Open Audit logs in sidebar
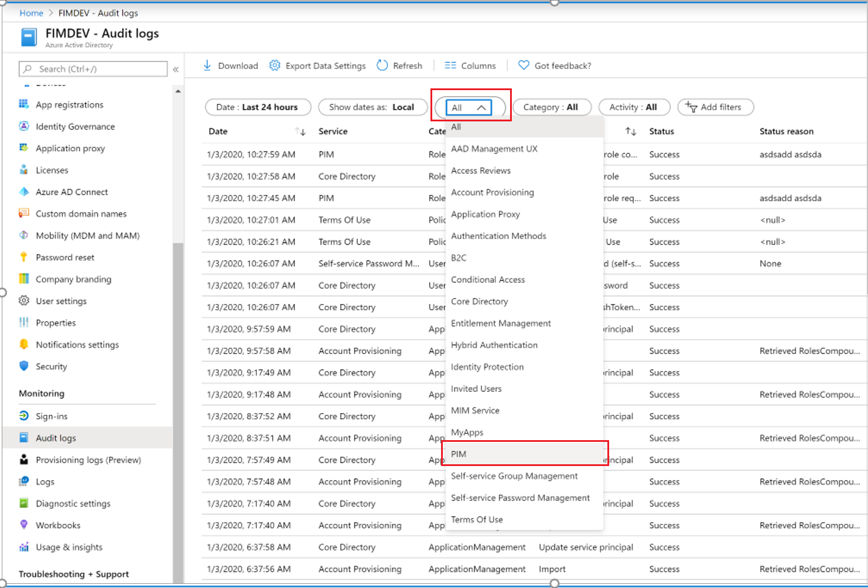Image resolution: width=868 pixels, height=588 pixels. 87,438
